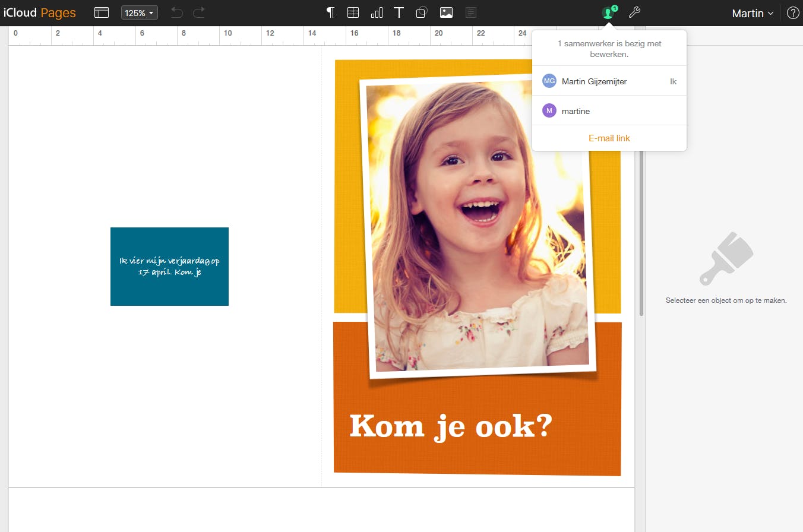Click the collaboration people icon
The width and height of the screenshot is (803, 532).
pos(606,12)
